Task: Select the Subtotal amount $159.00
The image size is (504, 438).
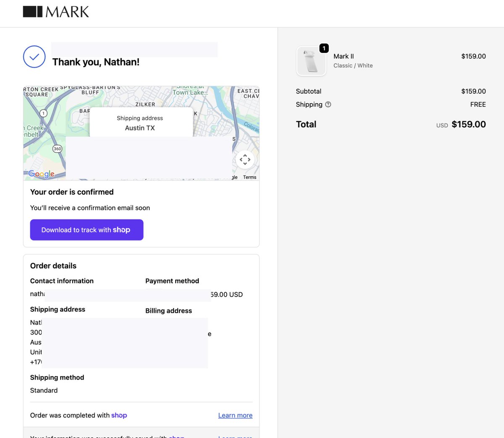Action: (x=473, y=91)
